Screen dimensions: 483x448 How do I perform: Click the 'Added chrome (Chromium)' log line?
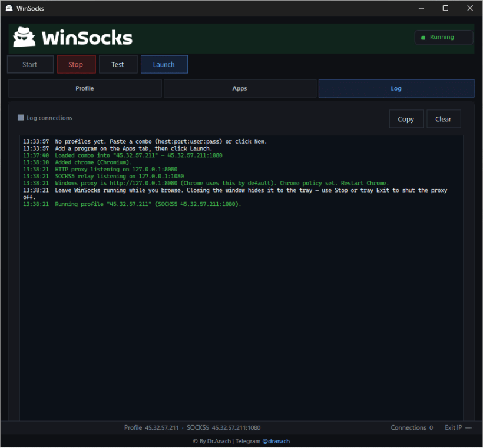(78, 162)
